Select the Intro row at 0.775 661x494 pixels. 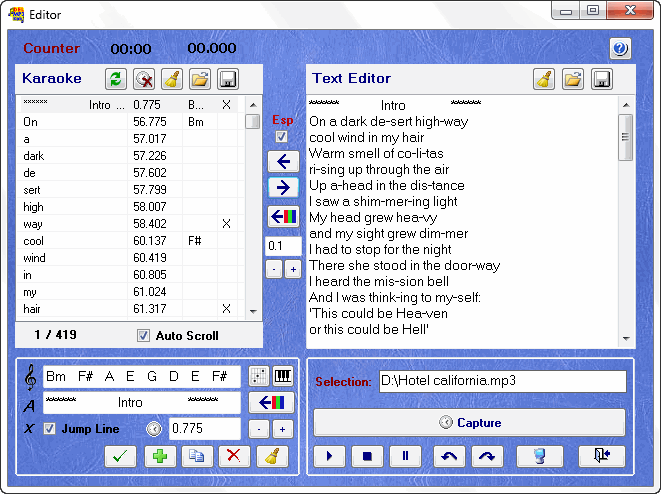coord(130,105)
